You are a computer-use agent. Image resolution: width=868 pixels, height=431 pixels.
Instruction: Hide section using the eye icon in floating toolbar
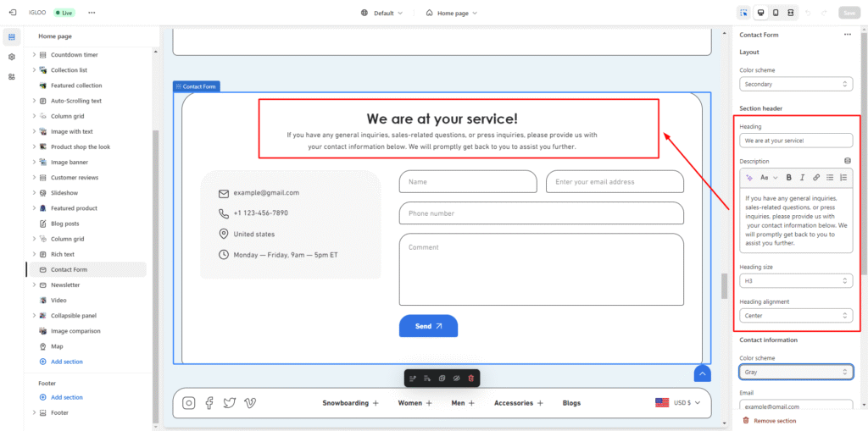(x=456, y=378)
